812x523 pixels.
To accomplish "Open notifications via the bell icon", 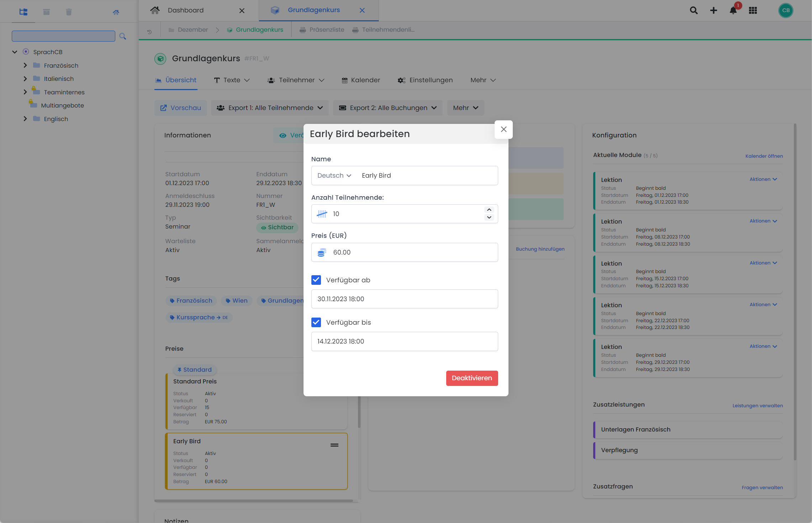I will (x=733, y=10).
